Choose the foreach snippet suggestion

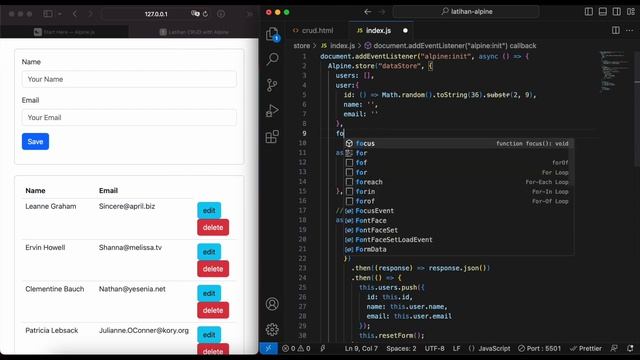(458, 182)
